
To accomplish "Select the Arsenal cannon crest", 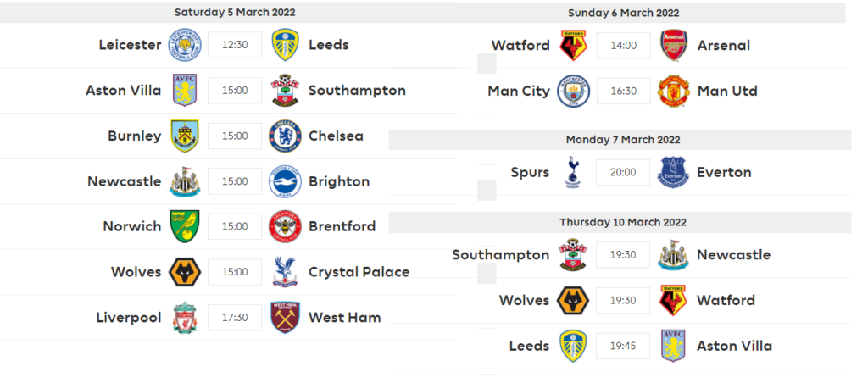I will click(x=674, y=45).
